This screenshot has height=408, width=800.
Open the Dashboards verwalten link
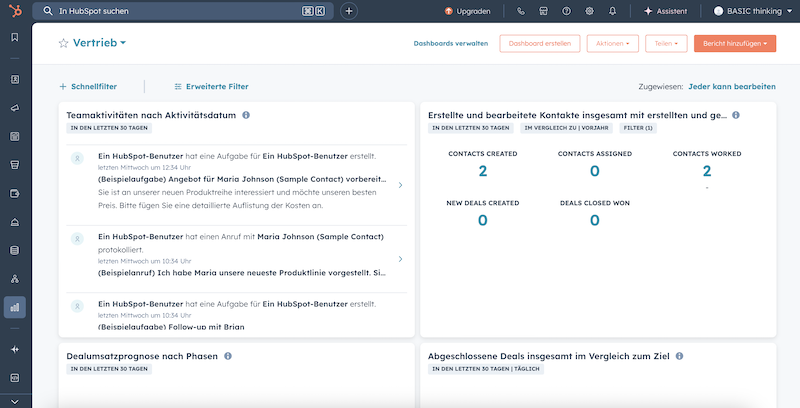click(x=450, y=44)
